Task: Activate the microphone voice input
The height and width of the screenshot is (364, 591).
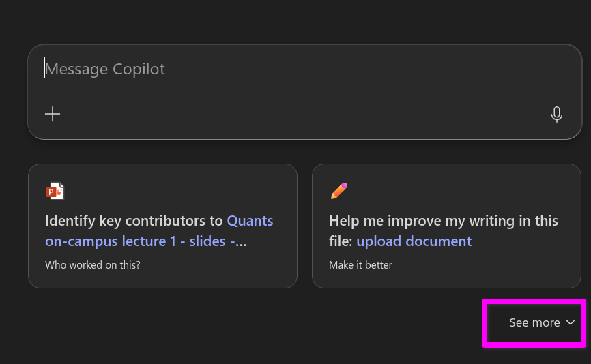Action: coord(556,115)
